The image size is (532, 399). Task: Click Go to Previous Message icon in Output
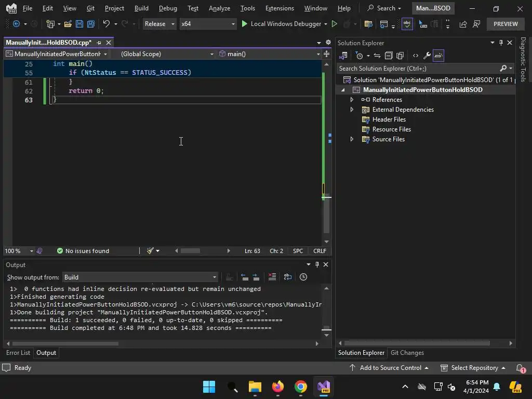tap(245, 277)
